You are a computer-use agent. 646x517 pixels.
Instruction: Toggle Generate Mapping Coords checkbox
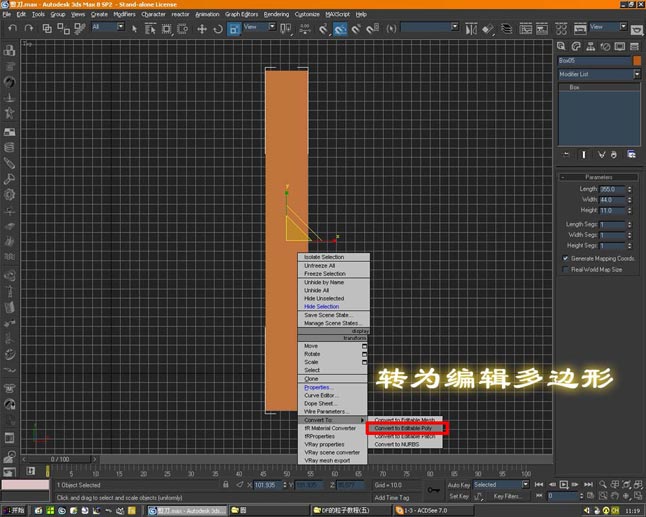click(x=566, y=258)
